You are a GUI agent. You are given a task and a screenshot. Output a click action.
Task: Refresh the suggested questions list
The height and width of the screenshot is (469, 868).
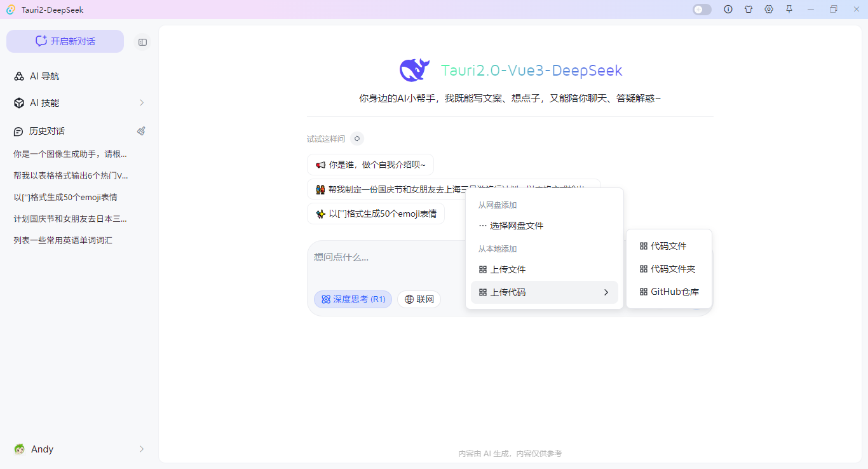pos(357,139)
